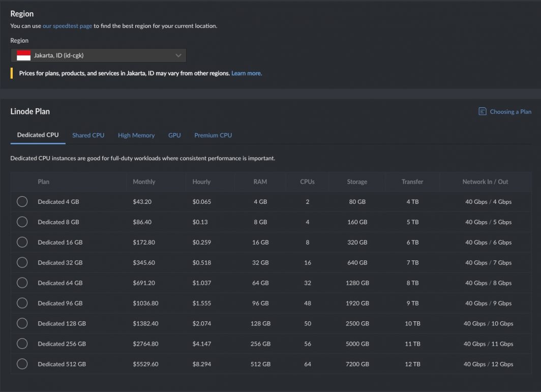Choose the Dedicated 96 GB plan radio button

pyautogui.click(x=22, y=303)
